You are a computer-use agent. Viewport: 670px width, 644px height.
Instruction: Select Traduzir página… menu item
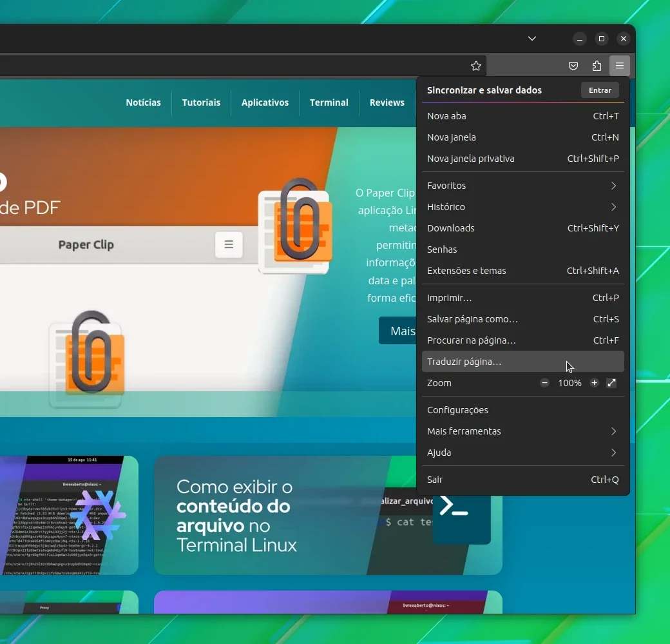(522, 362)
